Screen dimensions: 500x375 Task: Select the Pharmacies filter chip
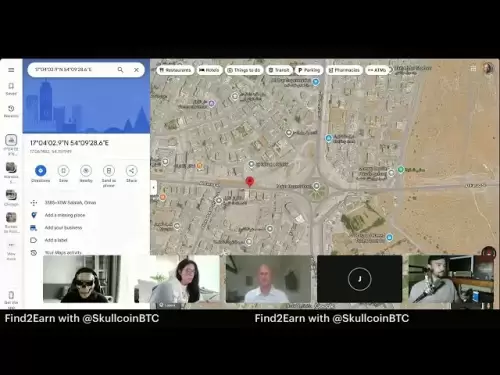344,70
